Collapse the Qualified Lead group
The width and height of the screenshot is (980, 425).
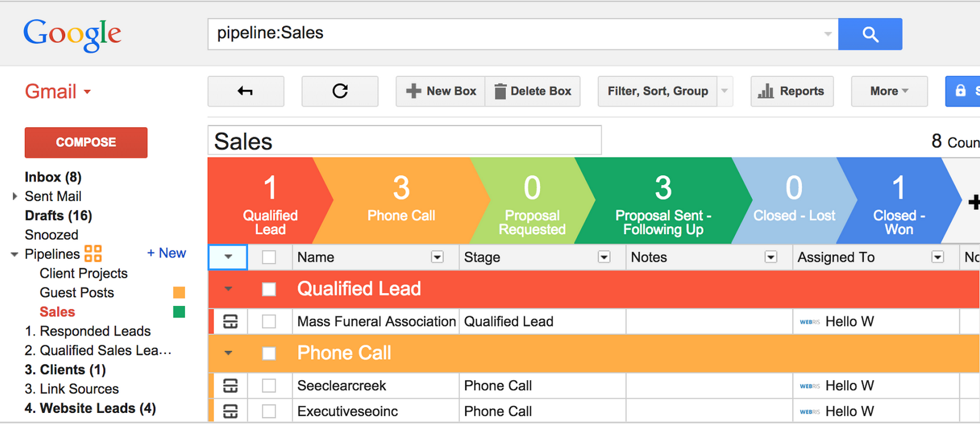coord(228,289)
